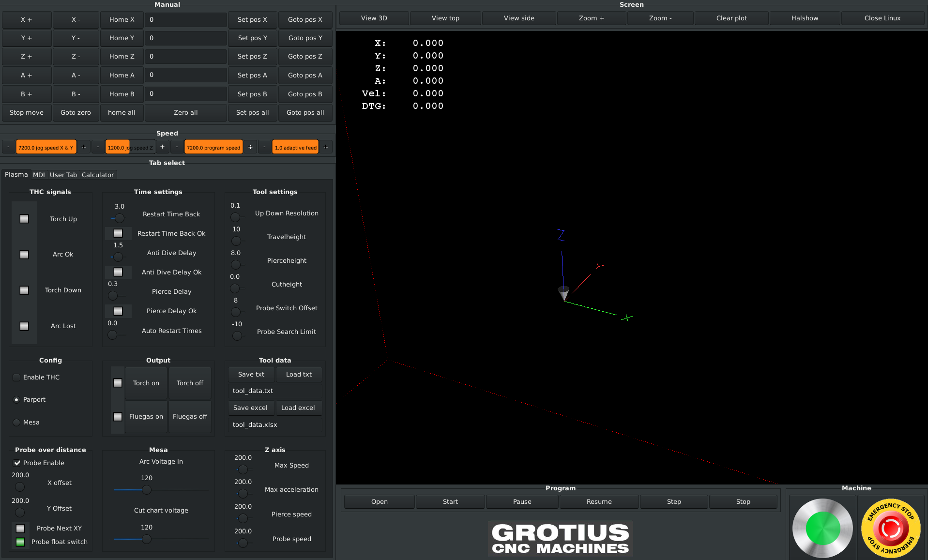Click the 7200.0 jog speed X & Y slider

(x=46, y=148)
